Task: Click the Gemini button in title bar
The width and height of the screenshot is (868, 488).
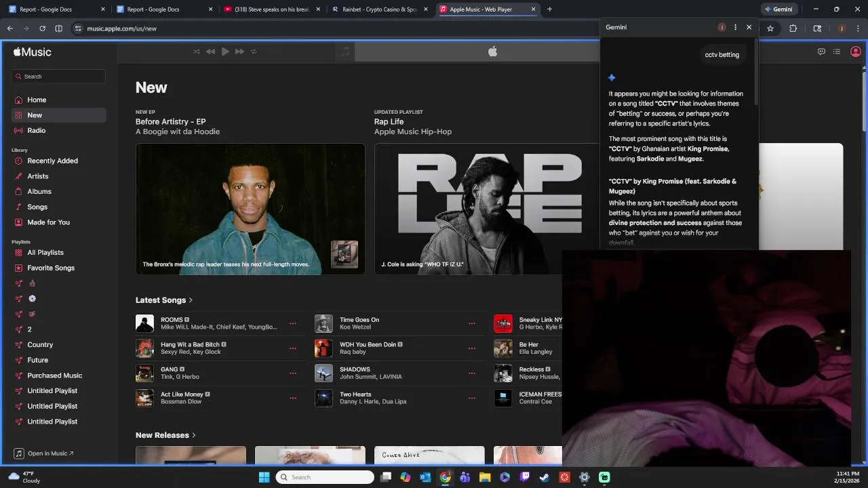Action: pyautogui.click(x=778, y=9)
